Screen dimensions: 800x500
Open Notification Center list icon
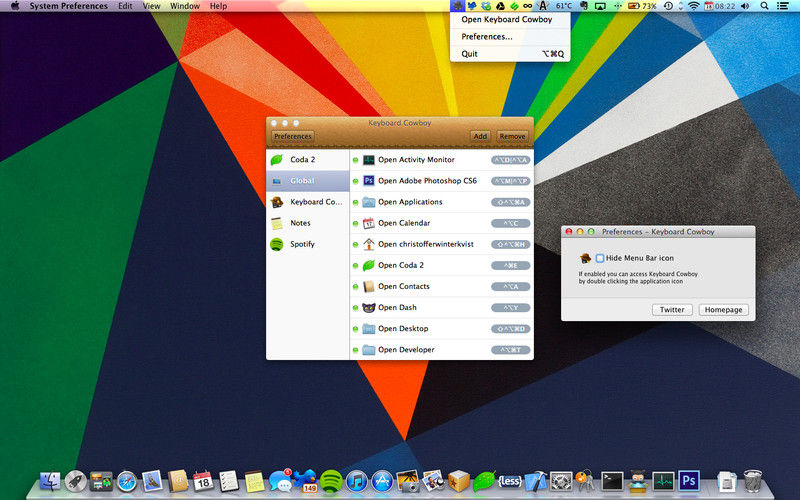coord(783,6)
